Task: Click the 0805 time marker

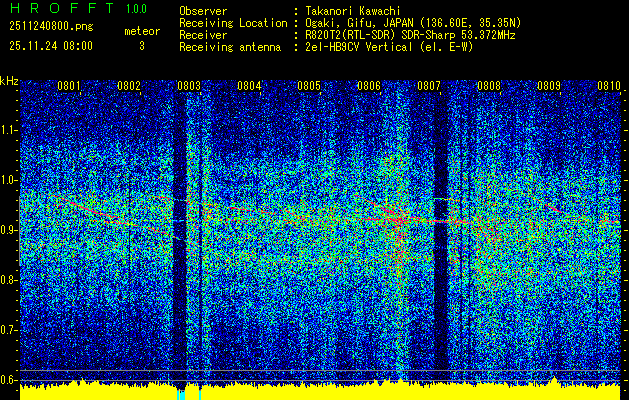Action: tap(309, 86)
